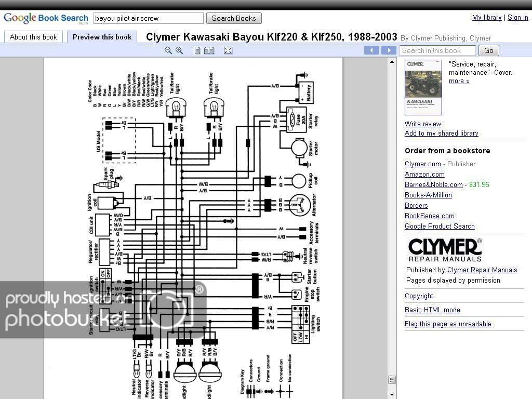Screen dimensions: 532x399
Task: Open the About this book tab
Action: [x=33, y=37]
